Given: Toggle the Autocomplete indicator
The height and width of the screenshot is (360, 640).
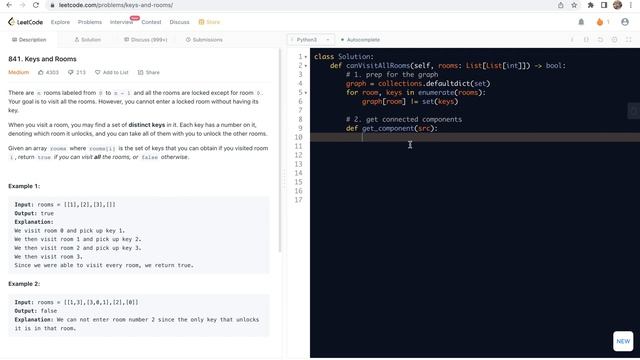Looking at the screenshot, I should (360, 40).
